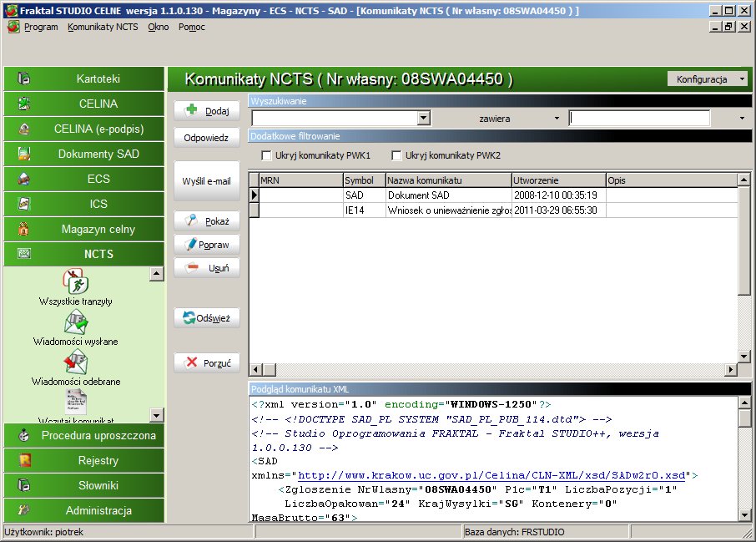This screenshot has height=542, width=756.
Task: Sort by Utworzenie column header
Action: pos(558,180)
